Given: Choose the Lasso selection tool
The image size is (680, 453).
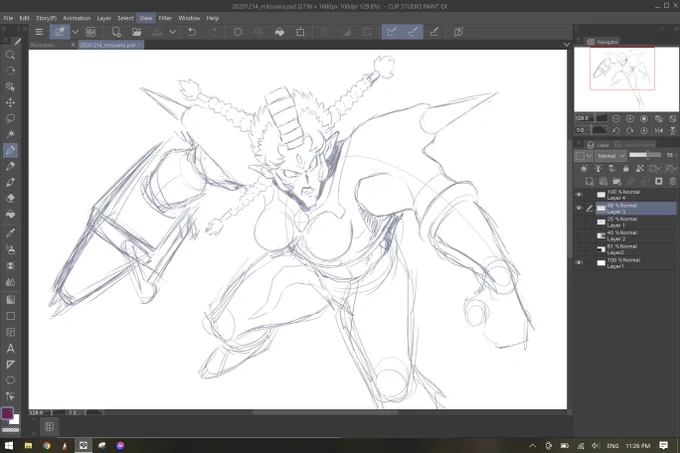Looking at the screenshot, I should point(10,118).
